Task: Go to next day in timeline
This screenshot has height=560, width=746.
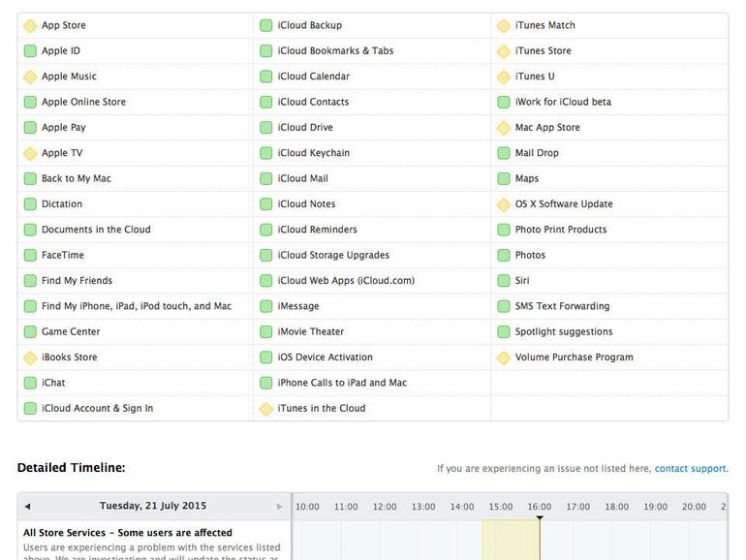Action: point(279,507)
